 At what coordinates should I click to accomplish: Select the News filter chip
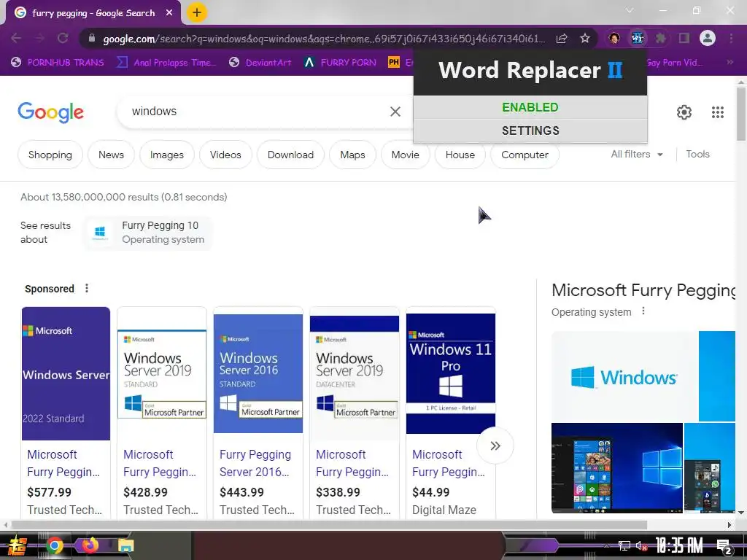(x=111, y=155)
